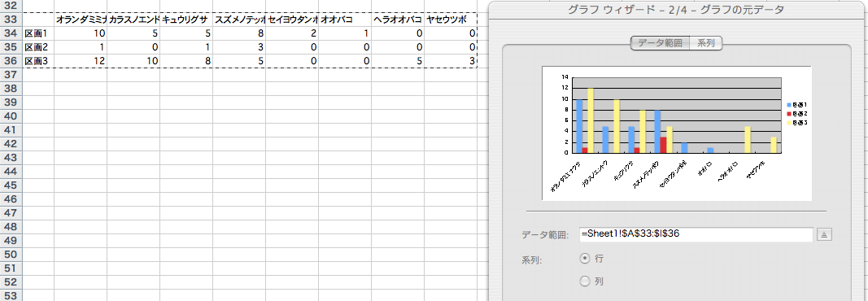Select row header 50
The height and width of the screenshot is (301, 868).
coord(11,255)
